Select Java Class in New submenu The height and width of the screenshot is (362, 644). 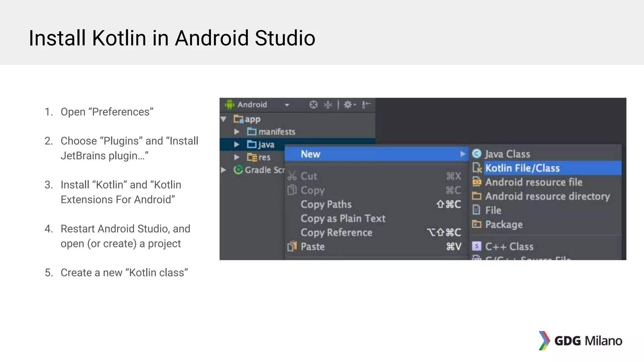[546, 154]
